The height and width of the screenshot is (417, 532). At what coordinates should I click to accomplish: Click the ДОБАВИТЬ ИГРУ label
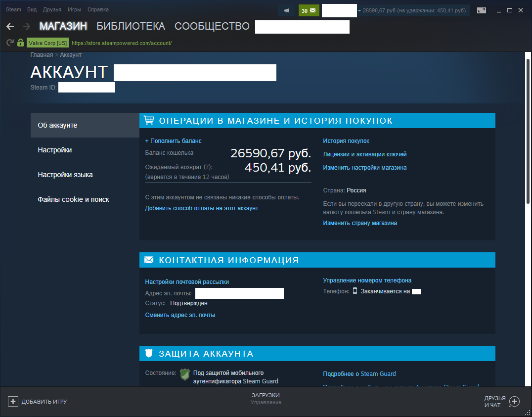pyautogui.click(x=44, y=402)
